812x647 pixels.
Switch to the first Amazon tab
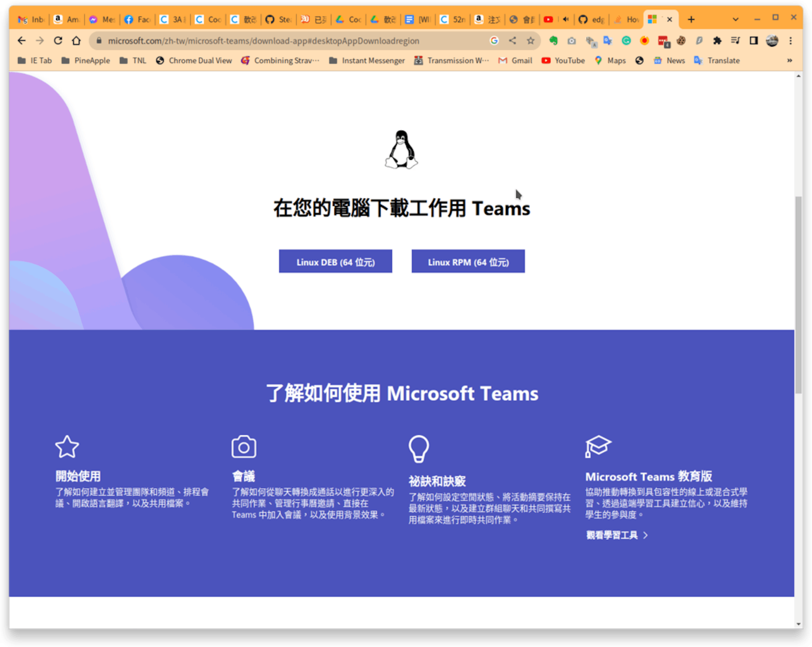(x=67, y=20)
